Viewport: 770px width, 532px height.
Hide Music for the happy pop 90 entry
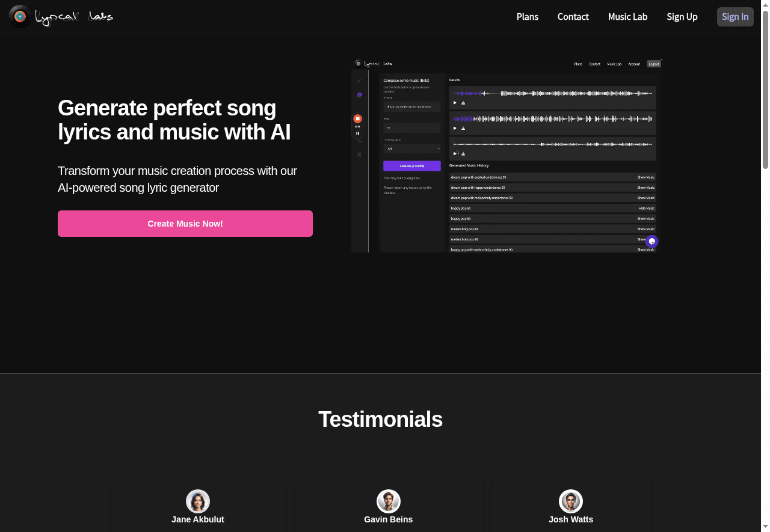pyautogui.click(x=647, y=208)
